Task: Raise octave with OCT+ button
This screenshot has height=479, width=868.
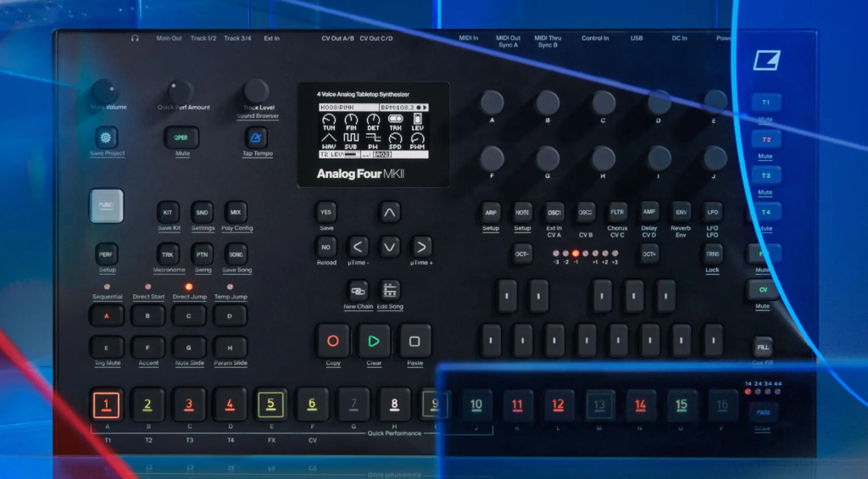Action: 649,254
